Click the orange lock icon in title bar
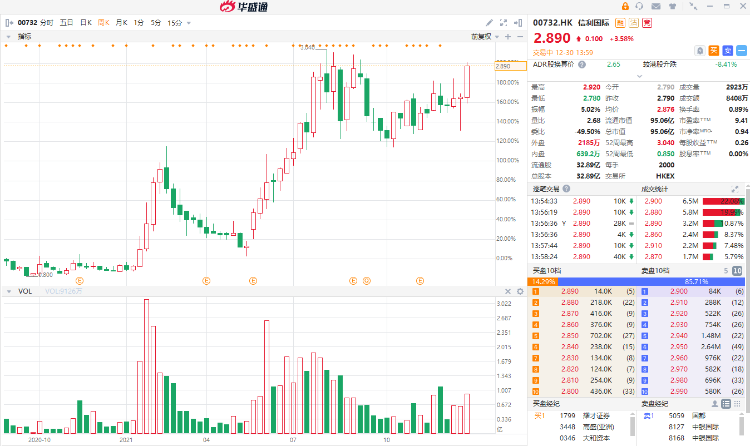750x446 pixels. 624,7
